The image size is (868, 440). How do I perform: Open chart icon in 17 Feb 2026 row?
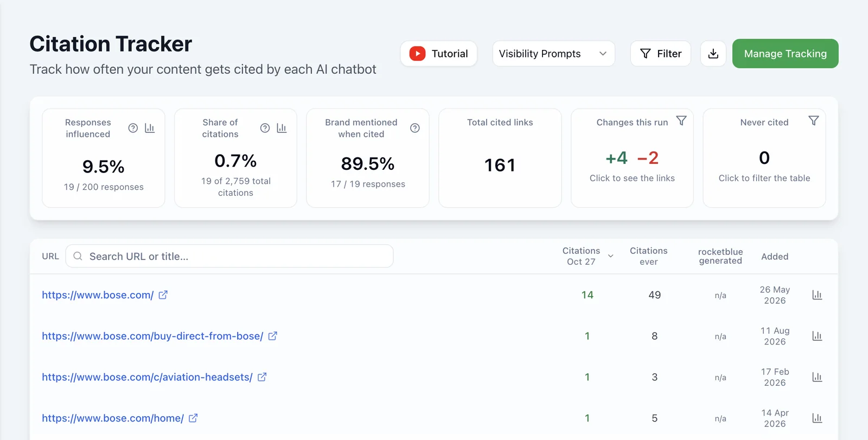point(817,377)
